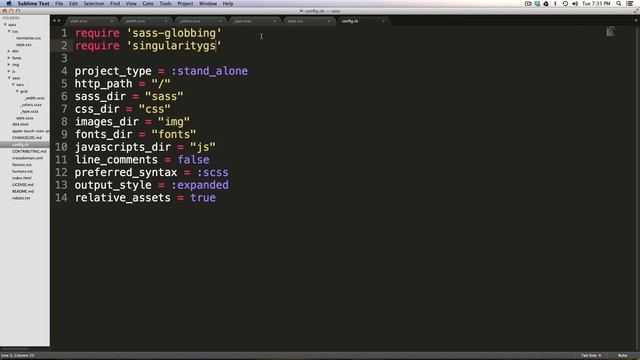Click the display menu bar icon

click(x=537, y=4)
